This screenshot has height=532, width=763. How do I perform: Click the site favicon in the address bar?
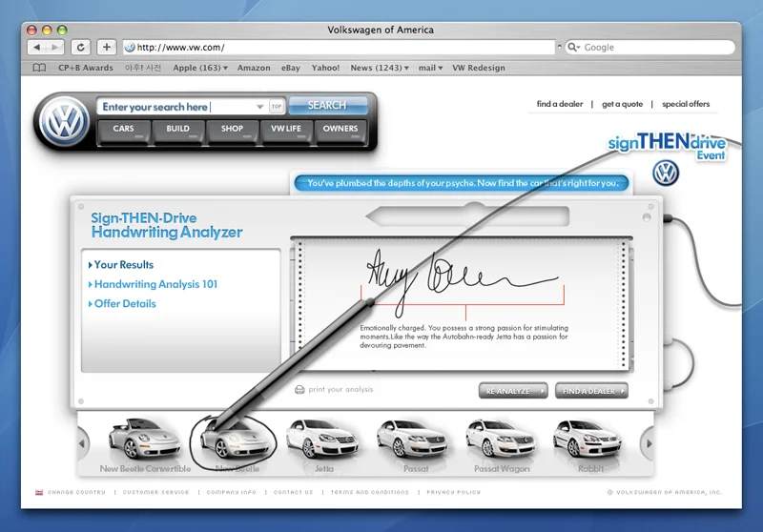click(130, 47)
